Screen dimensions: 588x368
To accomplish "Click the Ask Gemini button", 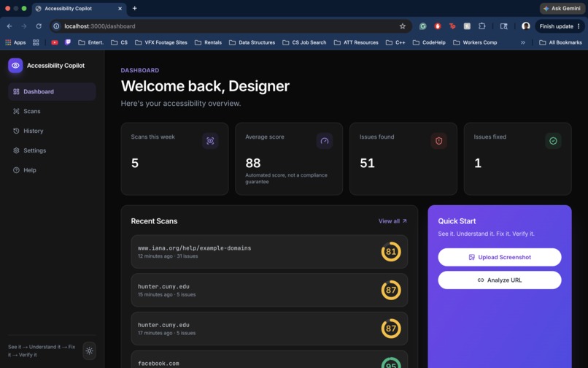I will click(x=562, y=8).
